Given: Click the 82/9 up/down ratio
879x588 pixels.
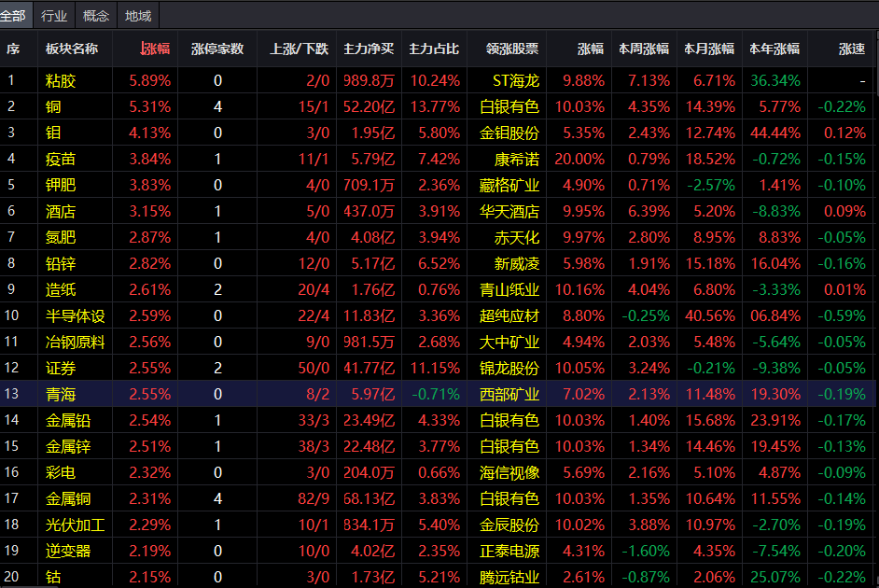Looking at the screenshot, I should tap(314, 499).
